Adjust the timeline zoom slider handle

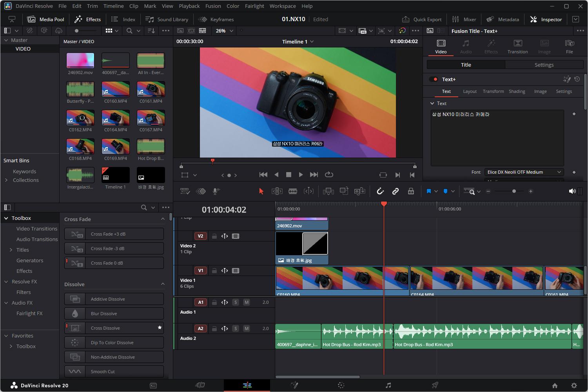[x=514, y=191]
